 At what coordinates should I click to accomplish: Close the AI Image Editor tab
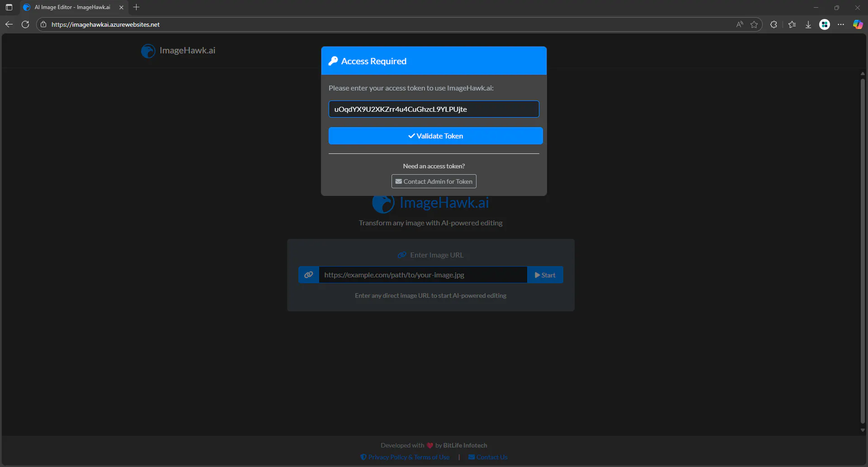(x=121, y=7)
